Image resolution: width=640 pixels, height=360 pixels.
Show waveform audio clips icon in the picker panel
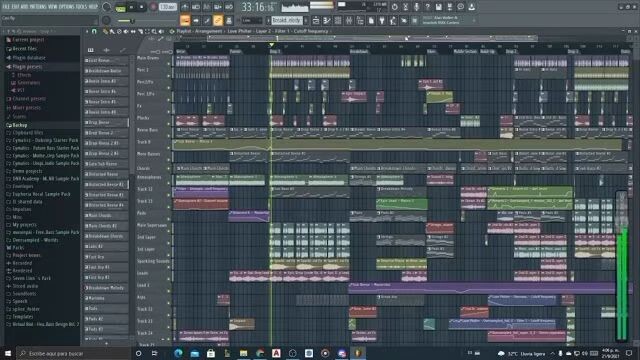pos(107,50)
